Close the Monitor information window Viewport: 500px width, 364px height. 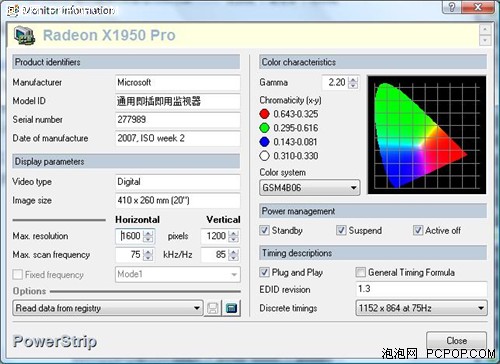[x=478, y=7]
